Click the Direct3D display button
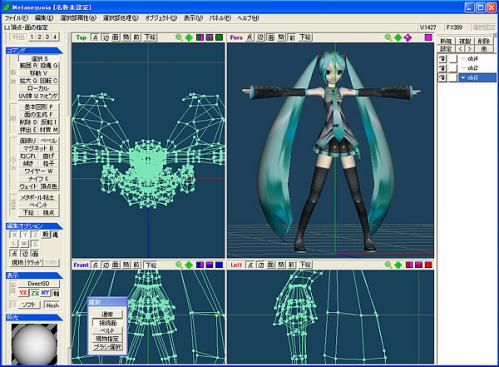 39,283
